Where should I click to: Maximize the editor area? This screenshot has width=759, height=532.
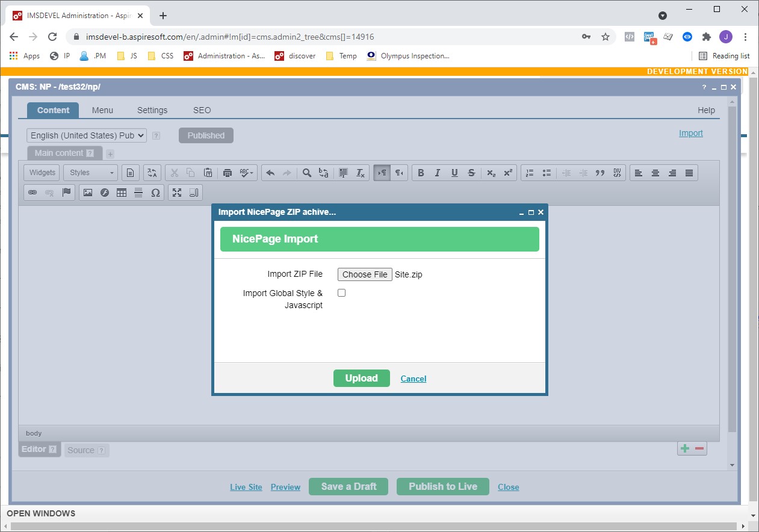click(177, 193)
